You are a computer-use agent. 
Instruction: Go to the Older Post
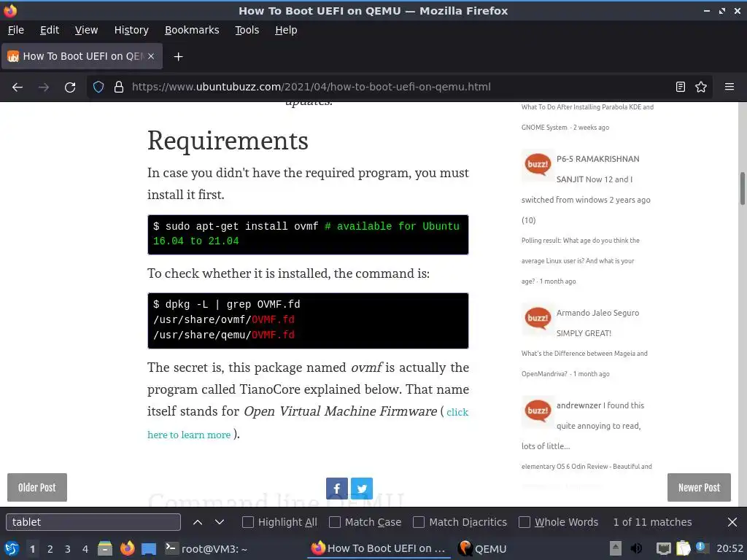tap(37, 488)
